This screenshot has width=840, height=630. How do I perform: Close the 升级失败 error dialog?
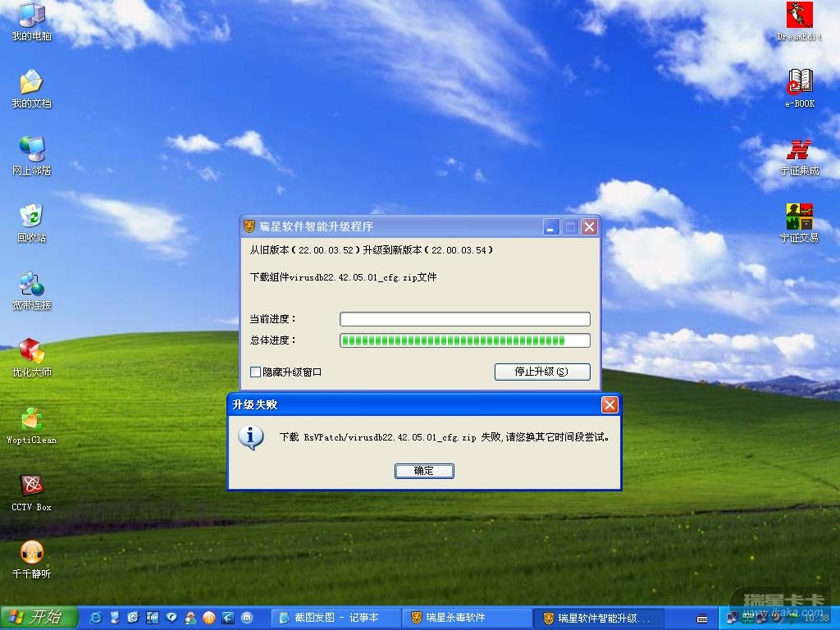pyautogui.click(x=609, y=404)
